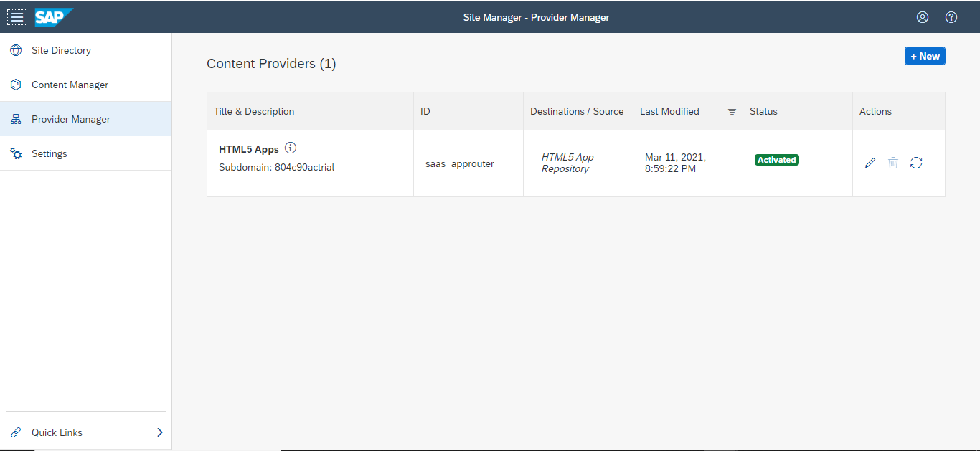Expand Quick Links chevron

pyautogui.click(x=160, y=432)
